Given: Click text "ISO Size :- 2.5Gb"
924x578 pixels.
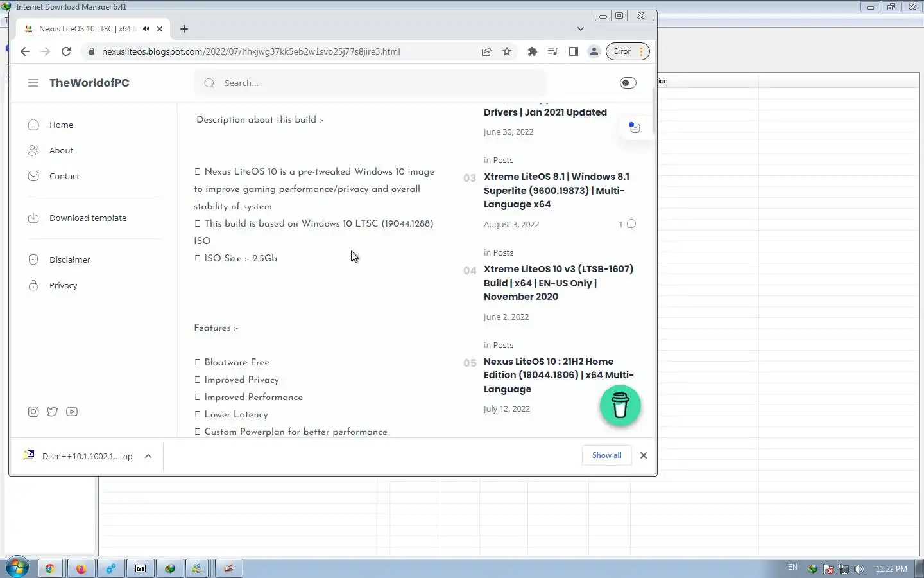Looking at the screenshot, I should point(241,258).
